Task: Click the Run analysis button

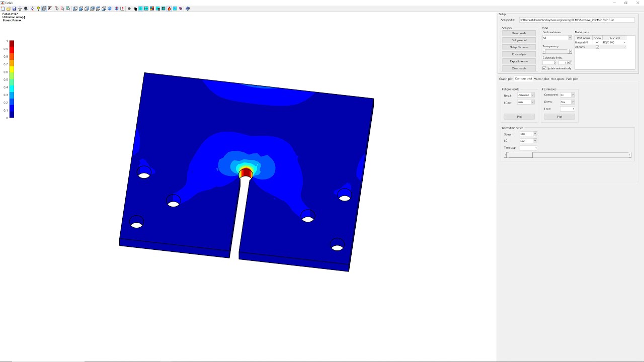Action: click(519, 54)
